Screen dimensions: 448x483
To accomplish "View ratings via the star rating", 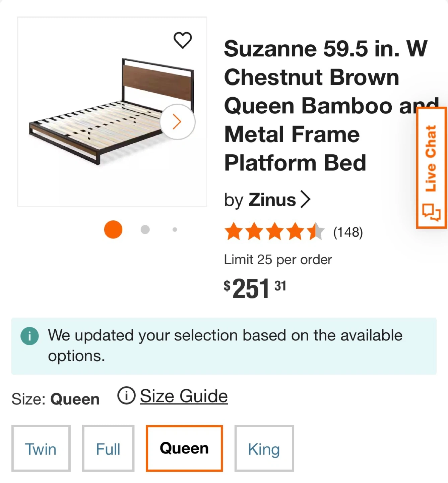I will [274, 232].
